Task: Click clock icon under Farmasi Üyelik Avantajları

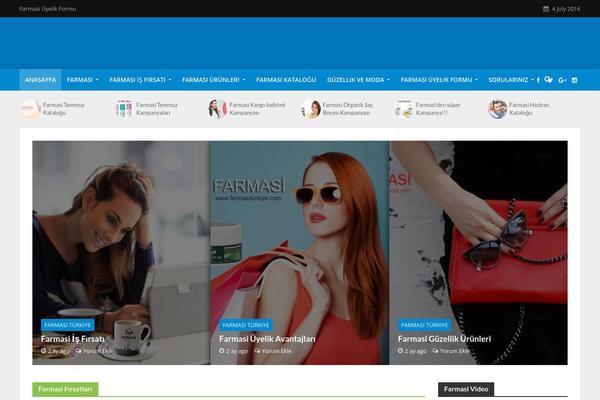Action: coord(222,351)
